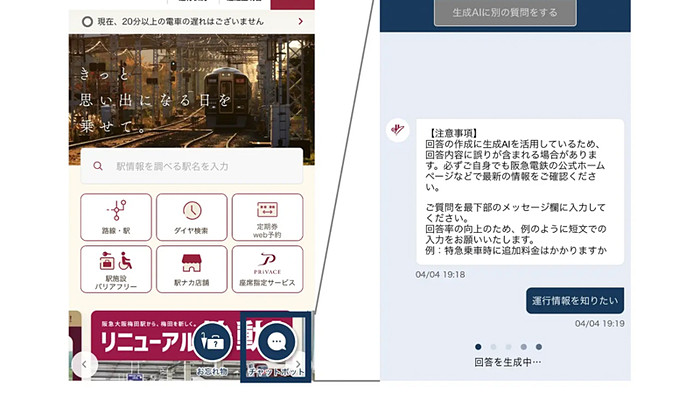Click the 例：特急乗車時に追加料金はかかりますか example line

[x=516, y=250]
